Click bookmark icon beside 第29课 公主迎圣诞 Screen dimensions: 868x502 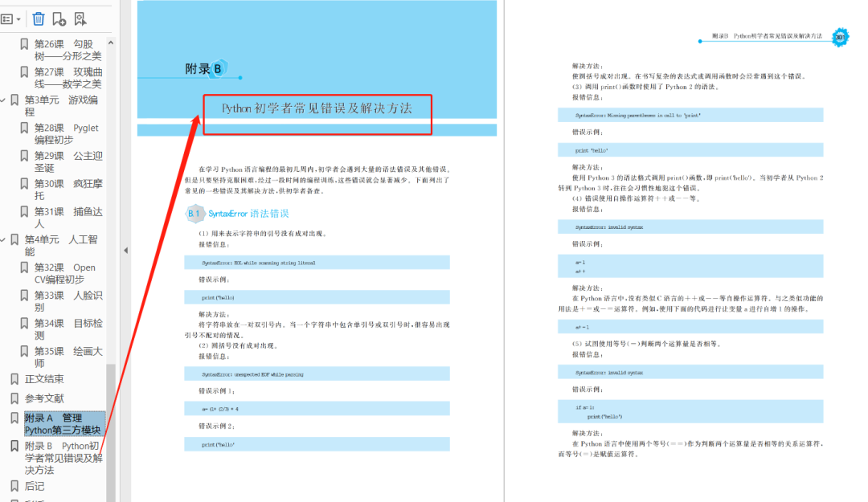[x=24, y=156]
